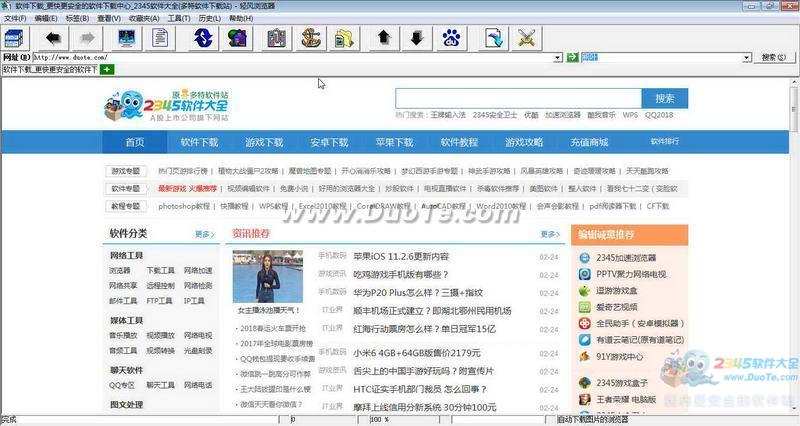The image size is (800, 426).
Task: Click the monitor screen toolbar icon
Action: pos(126,38)
